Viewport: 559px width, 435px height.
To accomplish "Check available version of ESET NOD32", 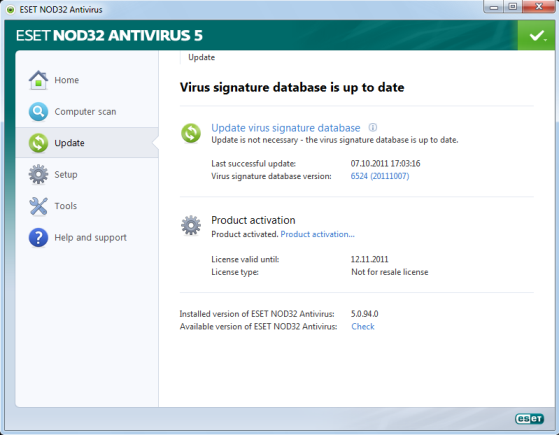I will tap(363, 326).
